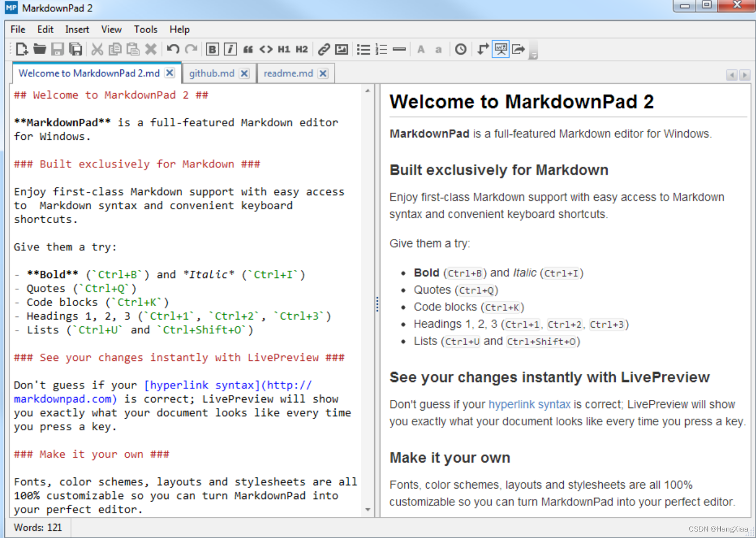756x538 pixels.
Task: Create an ordered numbered list
Action: click(x=381, y=49)
